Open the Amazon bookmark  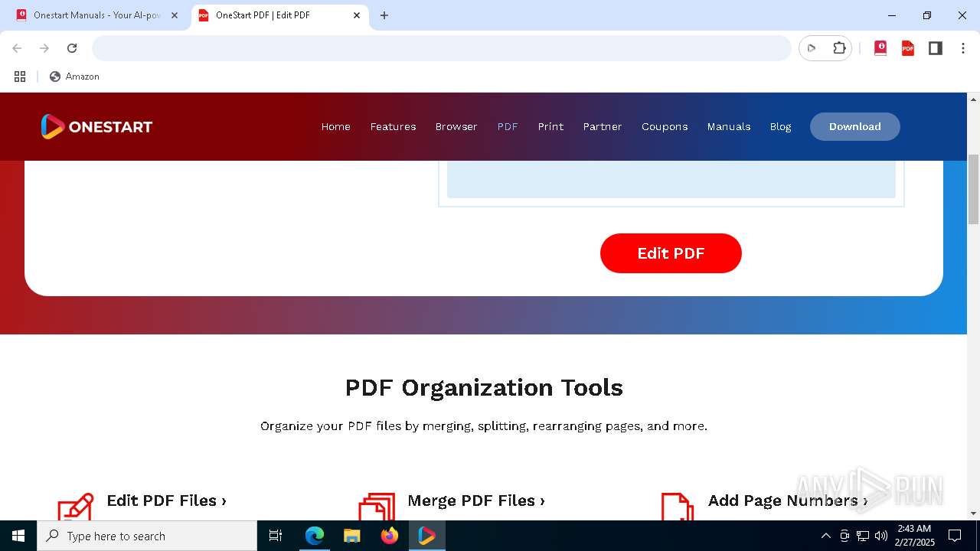[x=74, y=77]
